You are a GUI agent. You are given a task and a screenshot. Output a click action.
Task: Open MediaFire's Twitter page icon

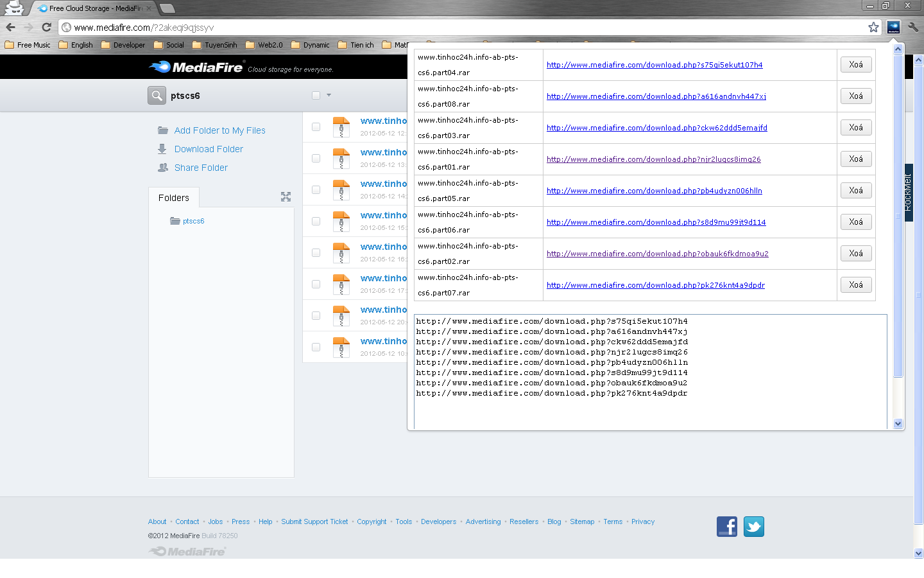[754, 527]
